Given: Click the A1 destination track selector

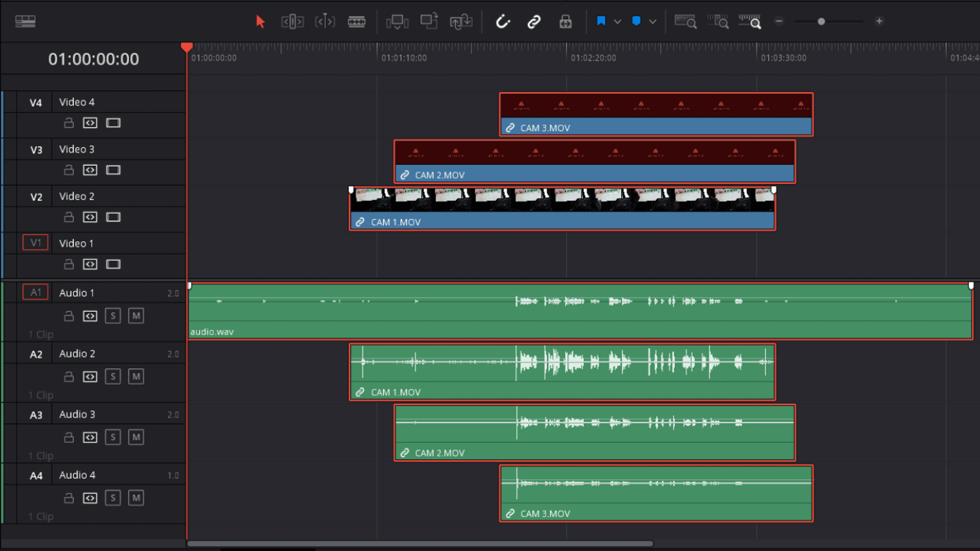Looking at the screenshot, I should point(35,292).
